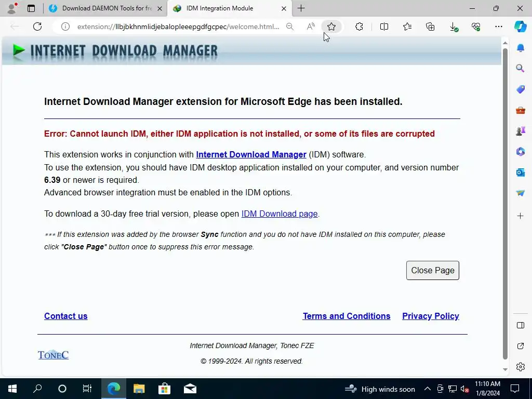Open the zoom control in address bar
Screen dimensions: 532x399
tap(290, 26)
